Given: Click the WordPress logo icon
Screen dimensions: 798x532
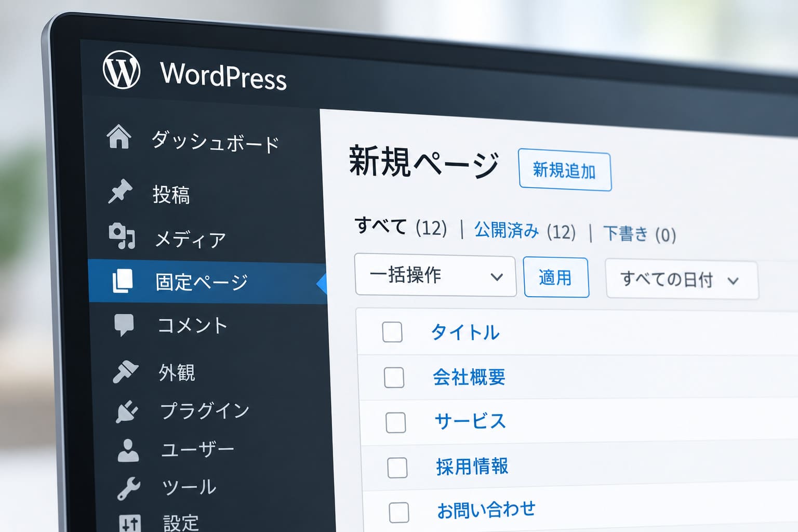Looking at the screenshot, I should point(122,70).
